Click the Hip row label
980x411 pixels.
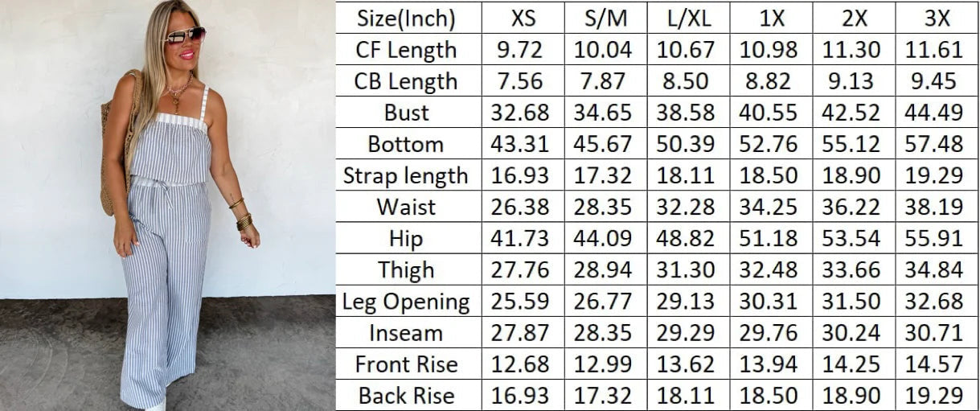[x=407, y=238]
